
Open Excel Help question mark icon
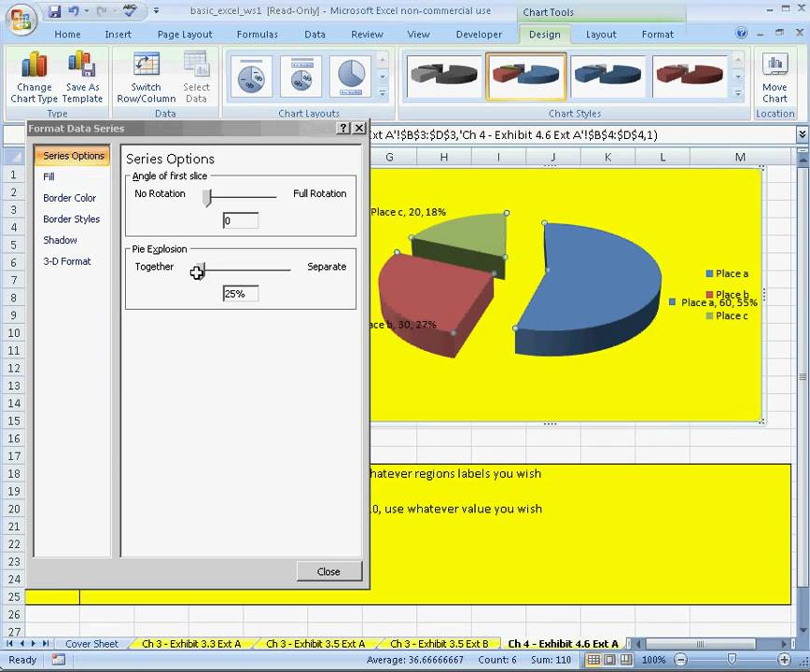[x=741, y=34]
